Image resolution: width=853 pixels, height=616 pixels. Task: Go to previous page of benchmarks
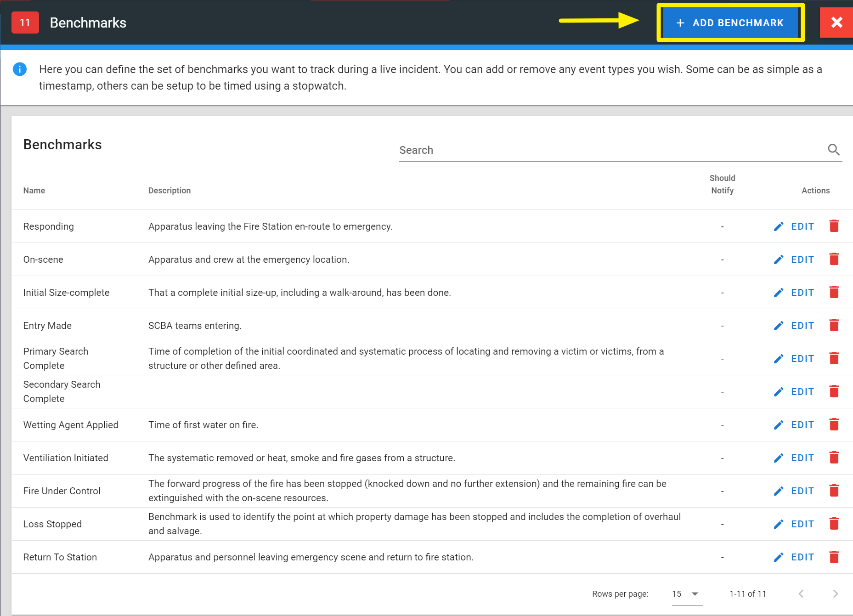point(801,594)
